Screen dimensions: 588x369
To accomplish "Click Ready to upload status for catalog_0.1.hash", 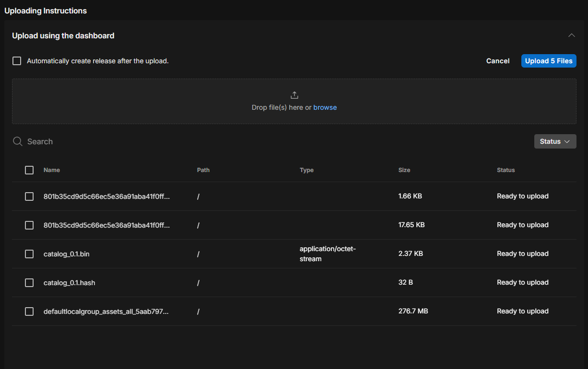I will [523, 282].
